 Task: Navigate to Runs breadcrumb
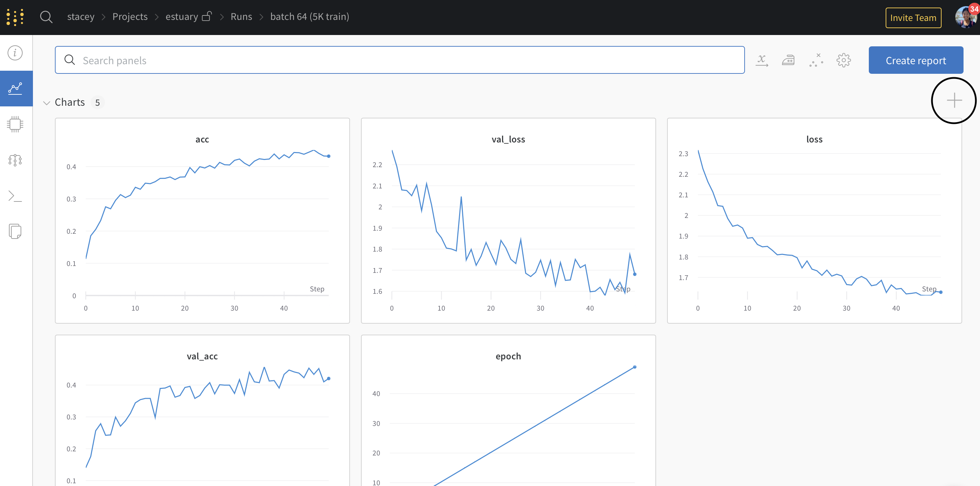click(241, 17)
